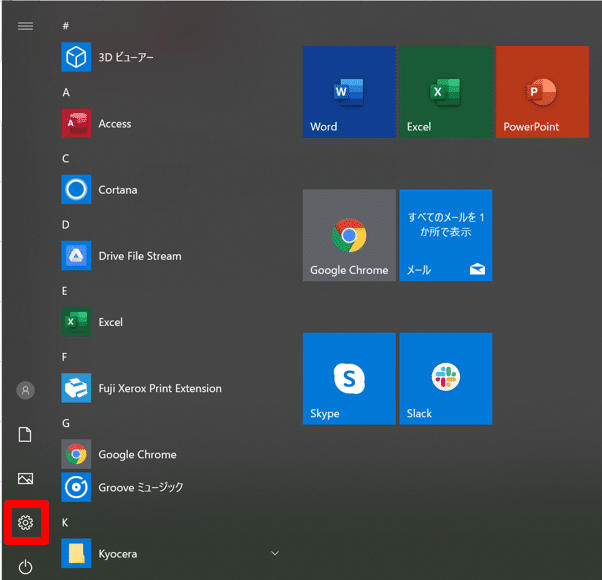Launch Cortana from the app list
Viewport: 602px width, 580px height.
[x=171, y=190]
